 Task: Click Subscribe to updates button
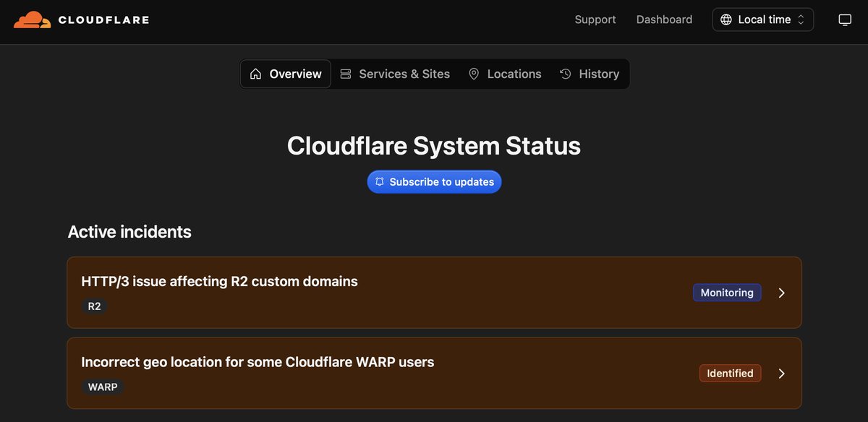click(x=434, y=182)
